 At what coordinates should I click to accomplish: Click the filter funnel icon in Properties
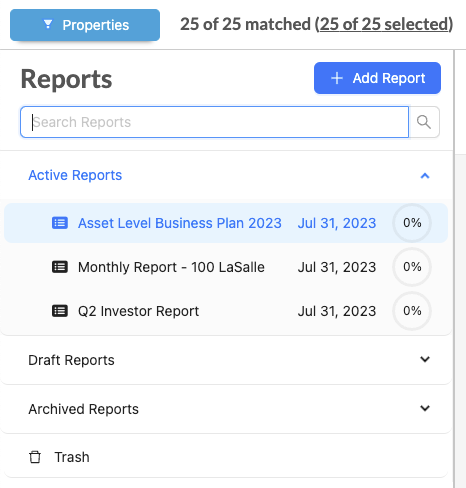click(48, 24)
